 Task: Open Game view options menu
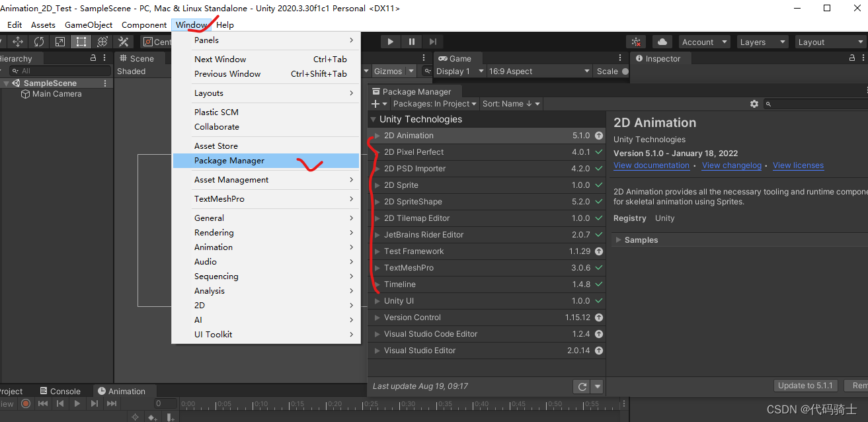(x=620, y=58)
